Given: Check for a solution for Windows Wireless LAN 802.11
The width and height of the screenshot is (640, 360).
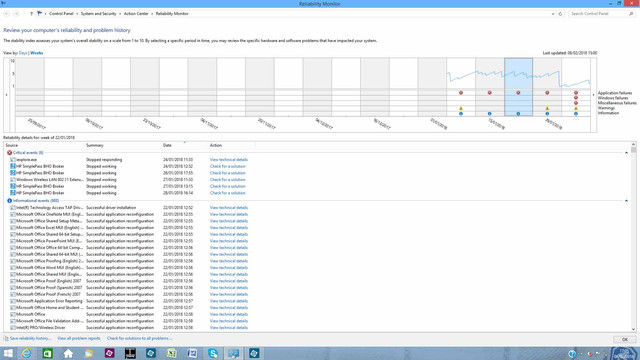Looking at the screenshot, I should tap(227, 180).
